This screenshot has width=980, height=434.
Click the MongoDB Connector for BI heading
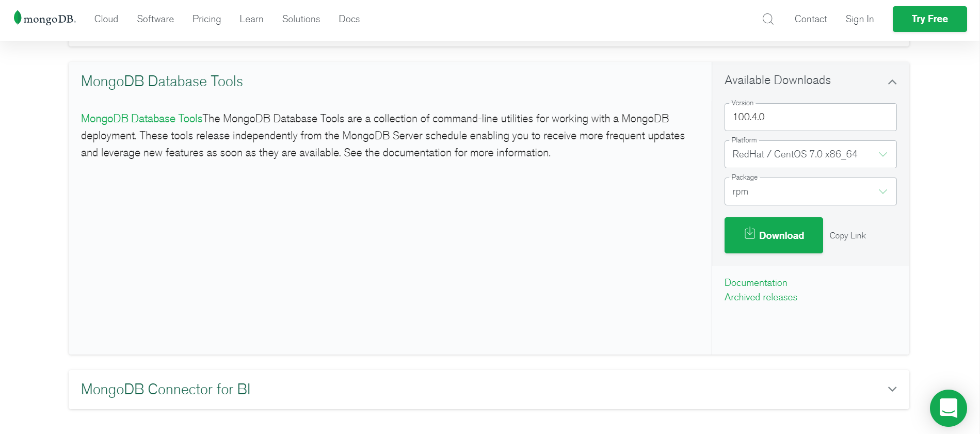(166, 390)
